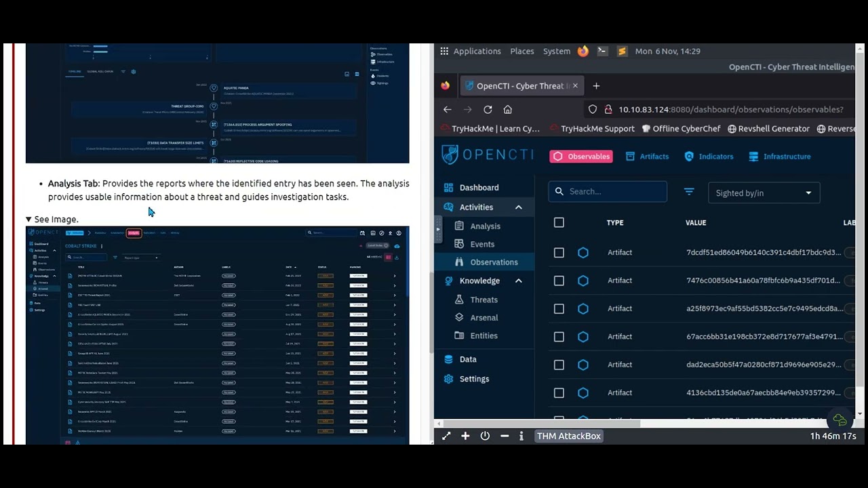Viewport: 868px width, 488px height.
Task: Open the Applications menu
Action: (477, 51)
